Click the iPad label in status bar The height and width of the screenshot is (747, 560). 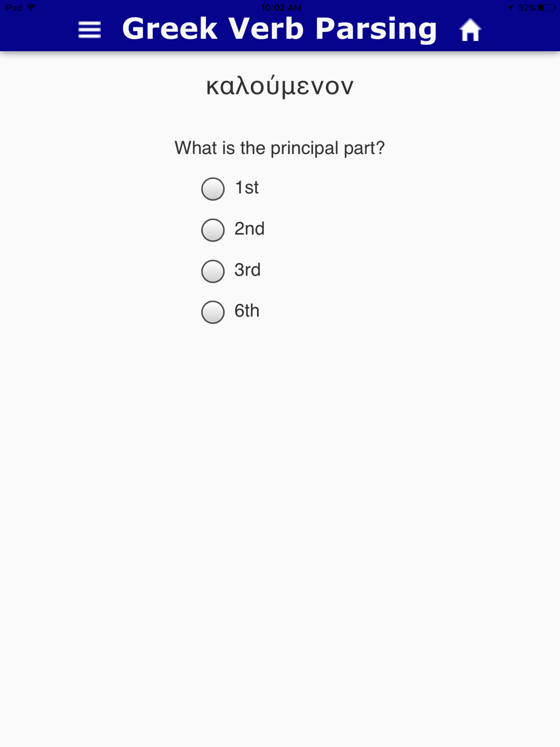coord(13,7)
